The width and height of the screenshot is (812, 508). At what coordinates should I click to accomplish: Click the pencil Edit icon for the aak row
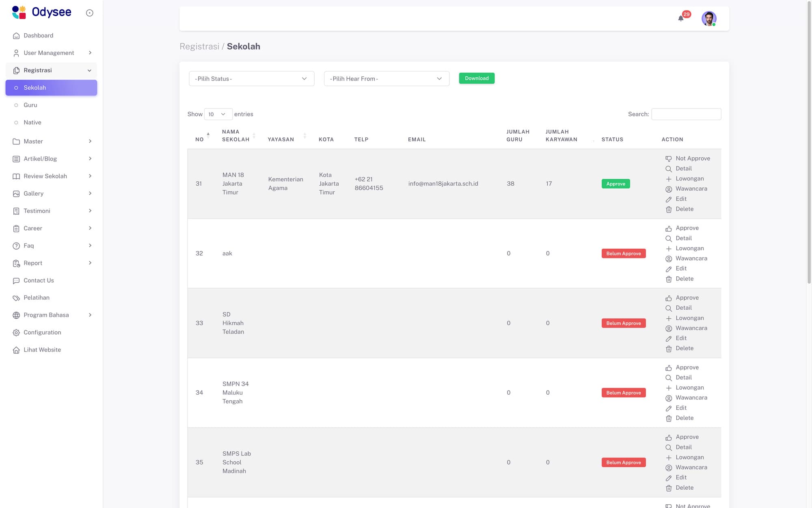pos(669,269)
